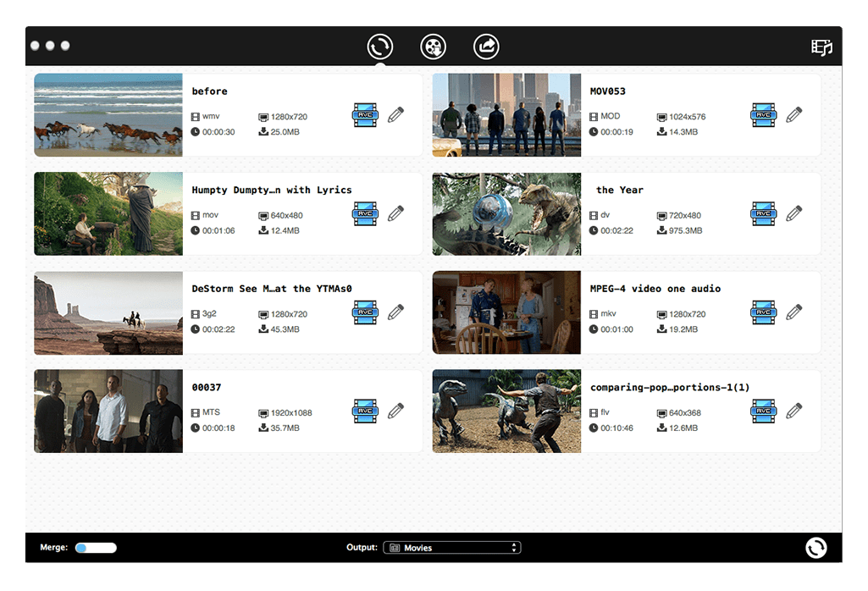Open the media browser icon

point(821,47)
